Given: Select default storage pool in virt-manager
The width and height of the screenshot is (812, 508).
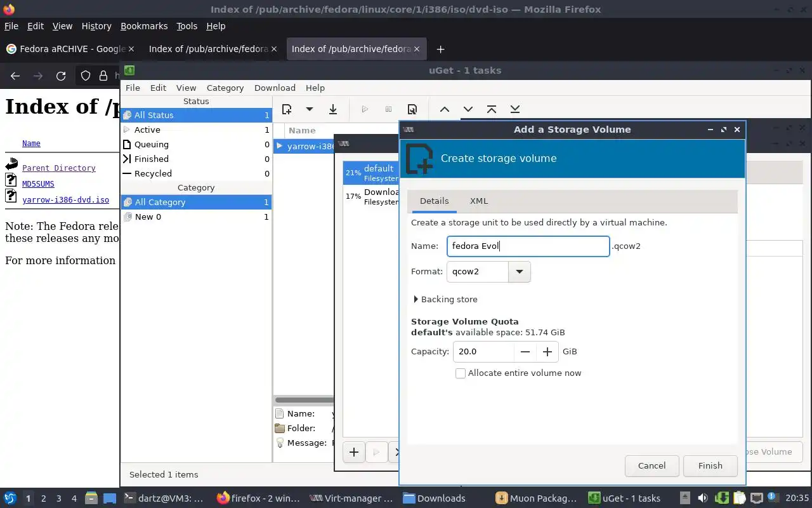Looking at the screenshot, I should [x=371, y=173].
